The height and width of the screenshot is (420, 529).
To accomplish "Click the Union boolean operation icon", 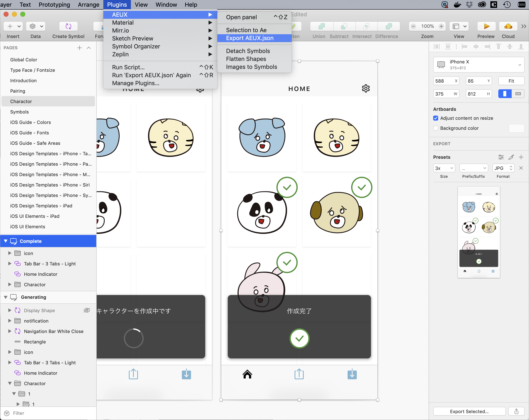I will click(x=321, y=26).
